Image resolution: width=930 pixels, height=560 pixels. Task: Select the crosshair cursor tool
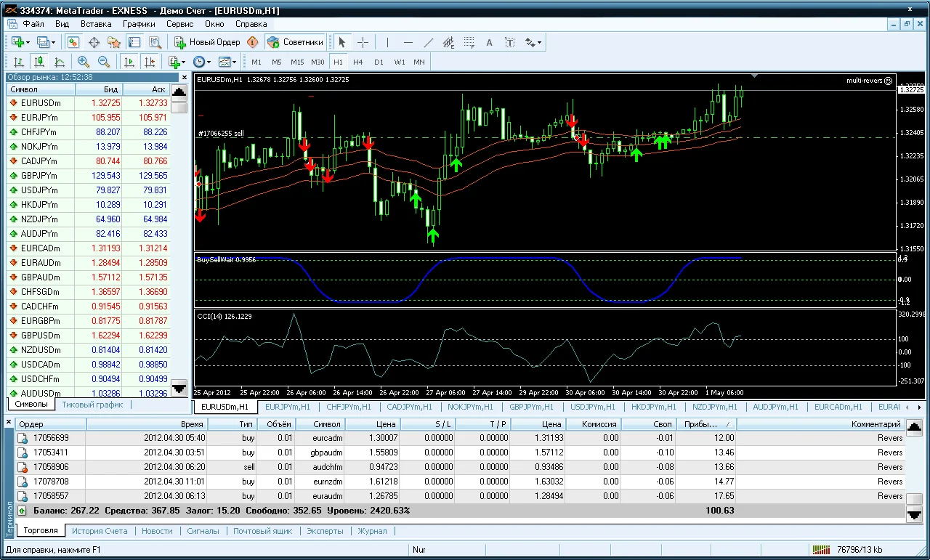(x=363, y=42)
